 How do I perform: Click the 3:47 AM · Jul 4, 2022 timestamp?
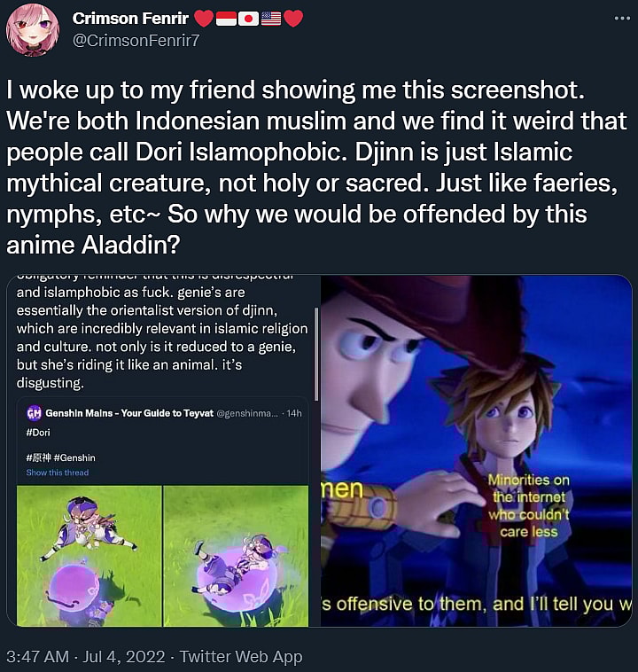coord(85,657)
